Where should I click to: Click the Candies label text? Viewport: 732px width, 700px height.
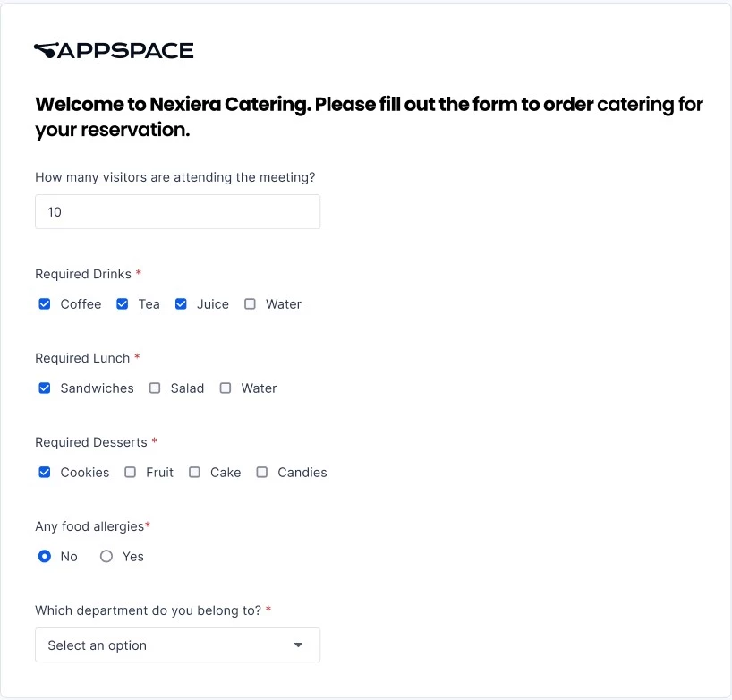302,473
